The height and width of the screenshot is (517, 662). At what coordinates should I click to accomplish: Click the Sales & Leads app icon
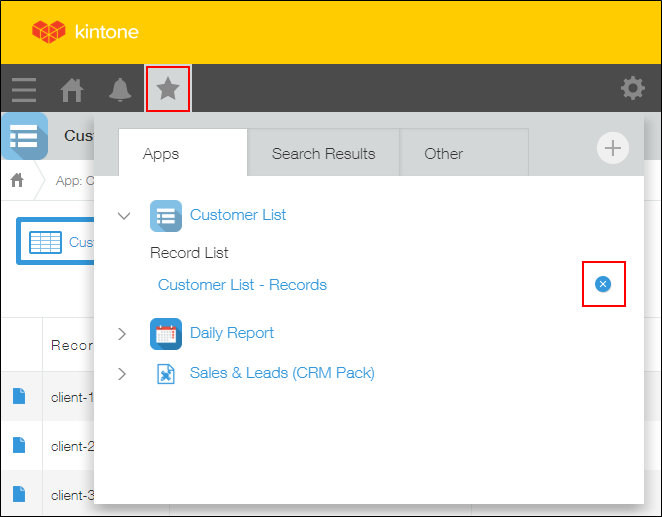pos(166,373)
